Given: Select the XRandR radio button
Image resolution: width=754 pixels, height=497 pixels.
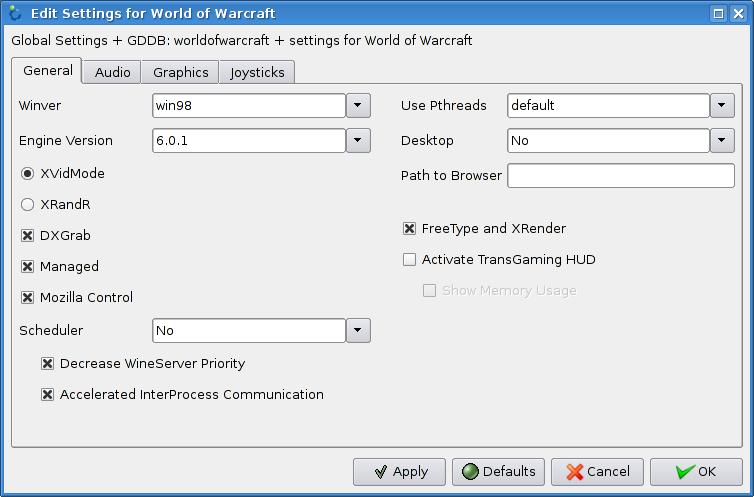Looking at the screenshot, I should click(28, 204).
